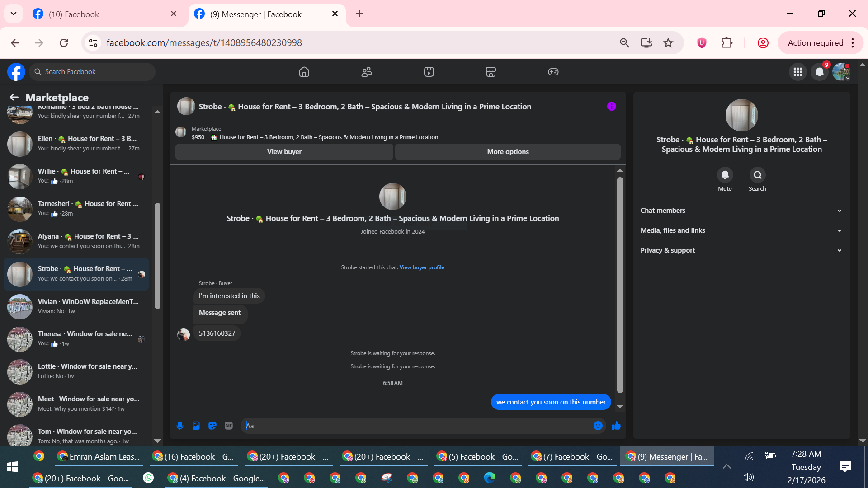
Task: Switch to the (10) Facebook browser tab
Action: tap(74, 14)
